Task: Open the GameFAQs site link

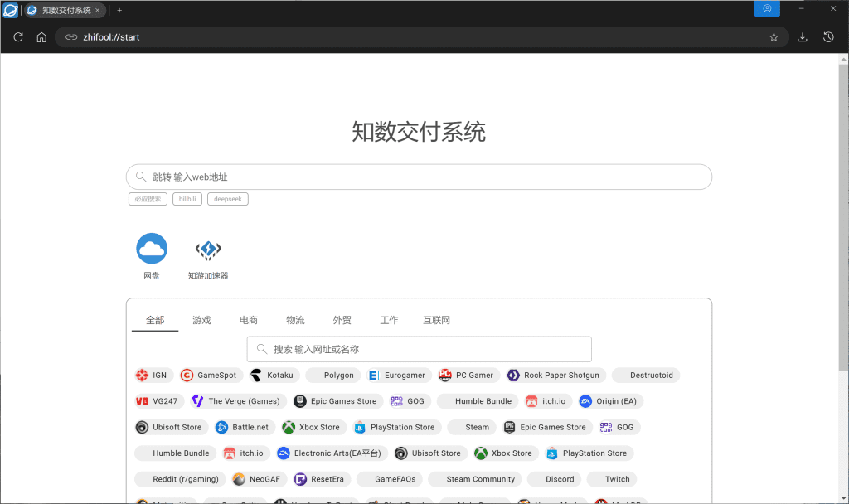Action: 390,479
